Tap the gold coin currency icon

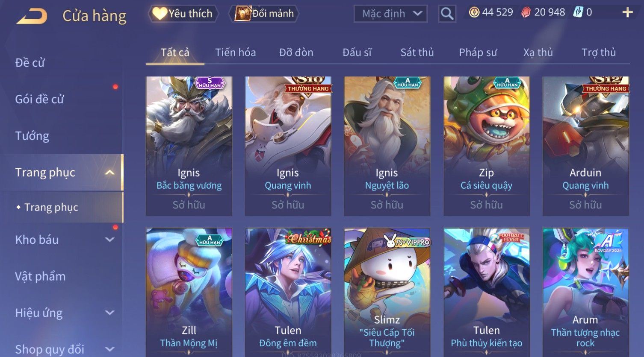click(x=474, y=12)
